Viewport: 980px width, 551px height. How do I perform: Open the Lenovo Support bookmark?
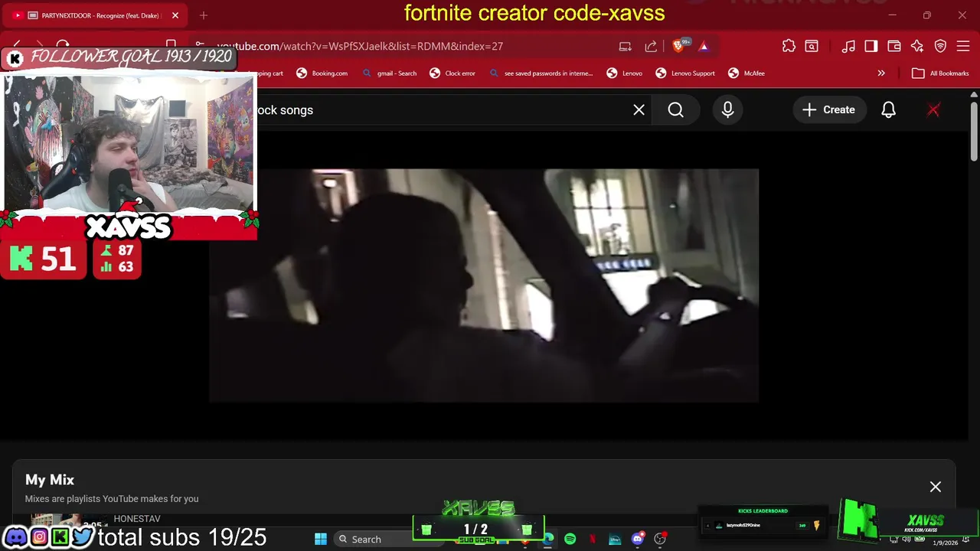click(x=685, y=73)
